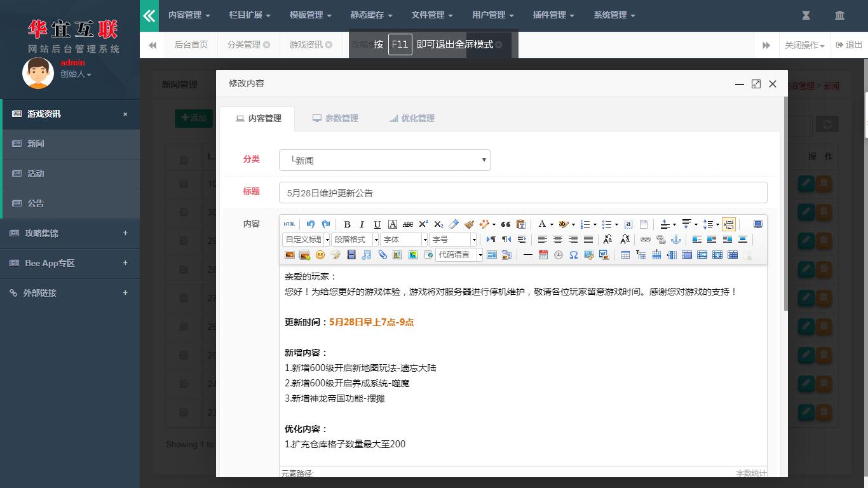868x488 pixels.
Task: Insert a blockquote
Action: pos(506,224)
